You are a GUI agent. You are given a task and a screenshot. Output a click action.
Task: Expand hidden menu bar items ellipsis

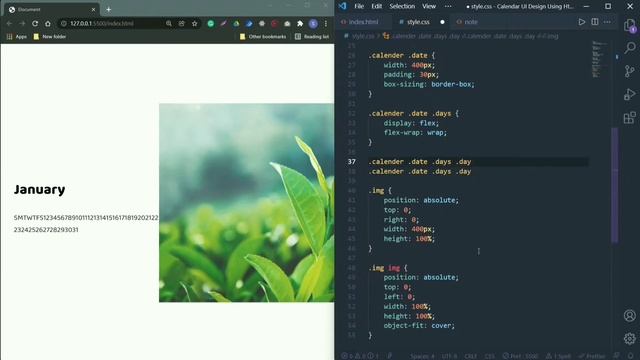pyautogui.click(x=448, y=6)
